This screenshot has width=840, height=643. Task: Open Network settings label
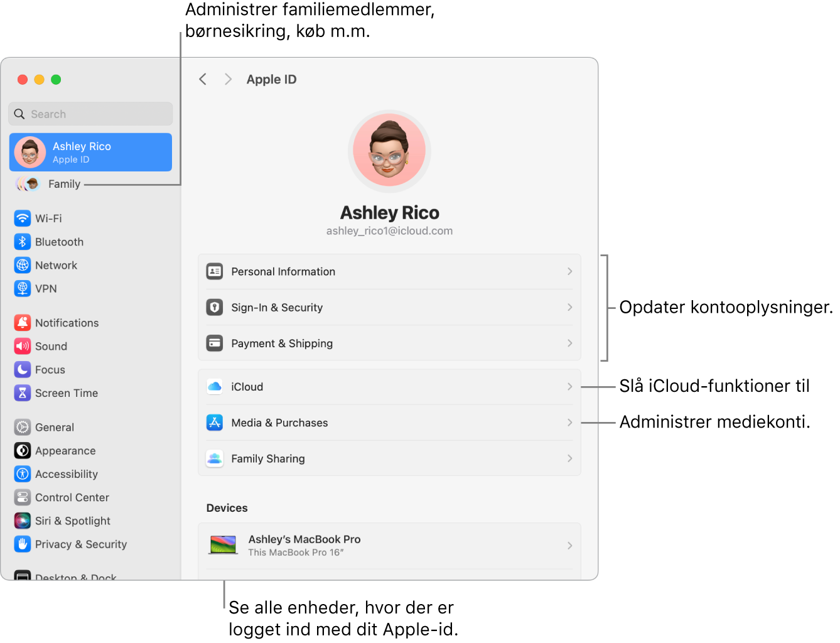[56, 265]
